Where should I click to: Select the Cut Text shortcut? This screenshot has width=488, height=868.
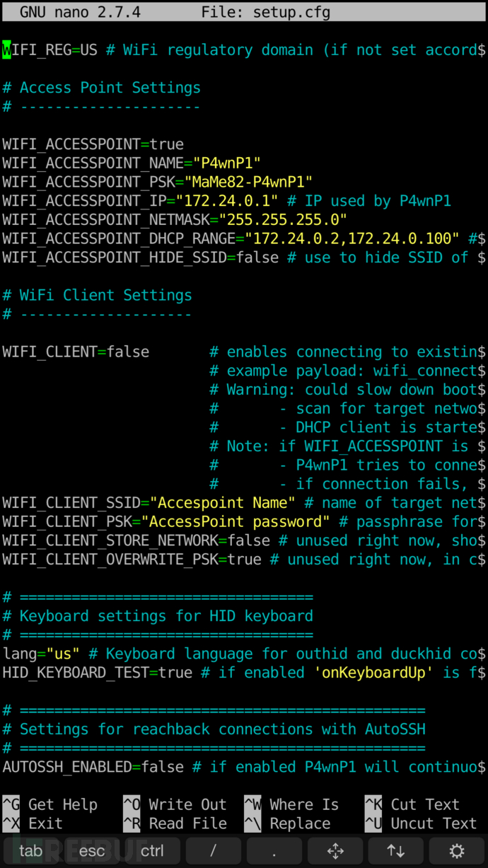(412, 804)
